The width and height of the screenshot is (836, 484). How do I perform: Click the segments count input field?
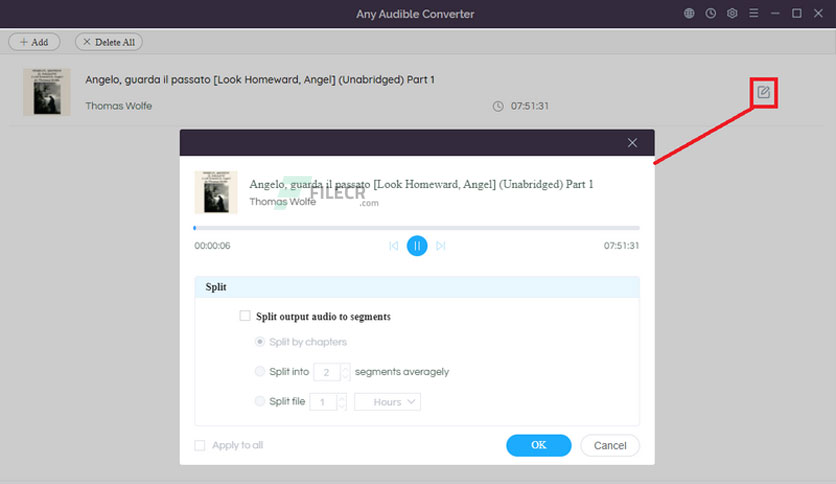pos(327,372)
